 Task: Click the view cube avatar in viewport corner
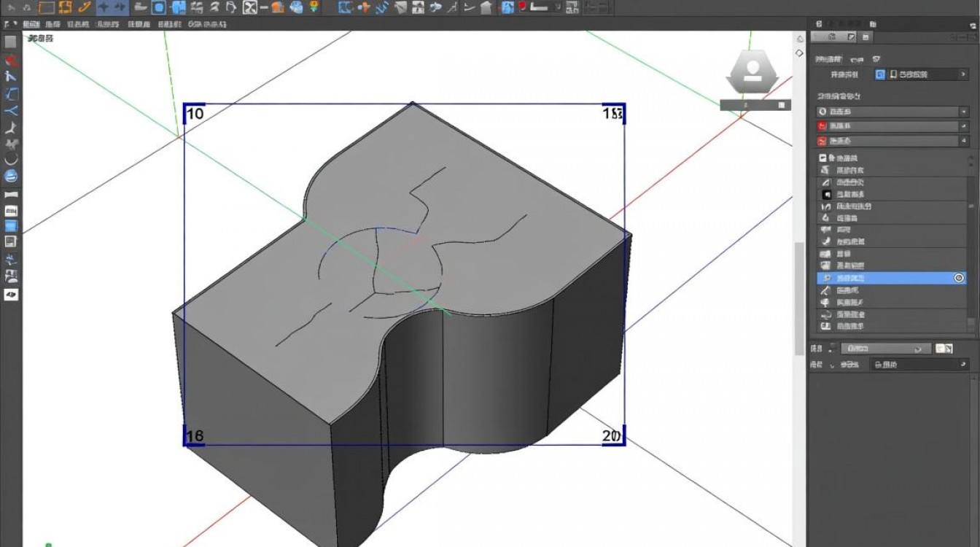pyautogui.click(x=752, y=71)
